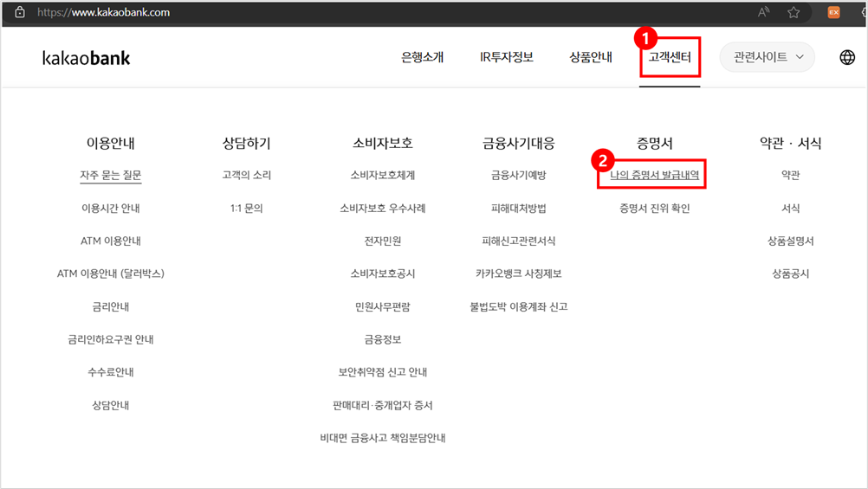Viewport: 868px width, 489px height.
Task: Open 상품공시 link
Action: (x=791, y=273)
